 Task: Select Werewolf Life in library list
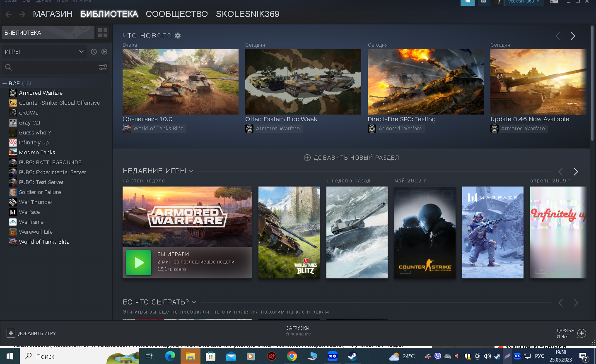36,232
